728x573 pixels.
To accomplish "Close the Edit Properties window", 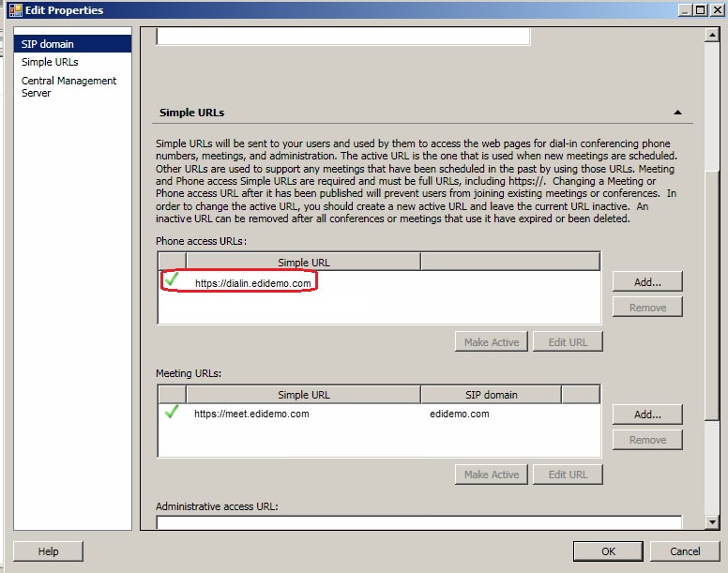I will point(717,9).
